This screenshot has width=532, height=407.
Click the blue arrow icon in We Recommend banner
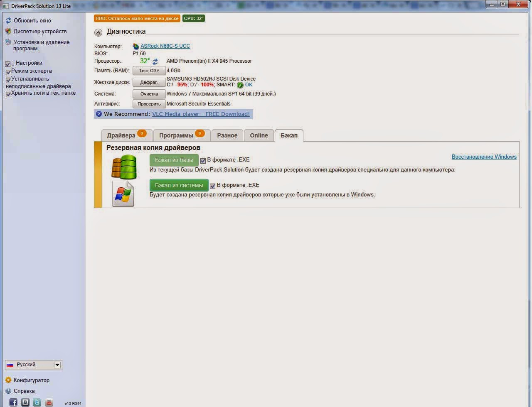click(x=99, y=114)
